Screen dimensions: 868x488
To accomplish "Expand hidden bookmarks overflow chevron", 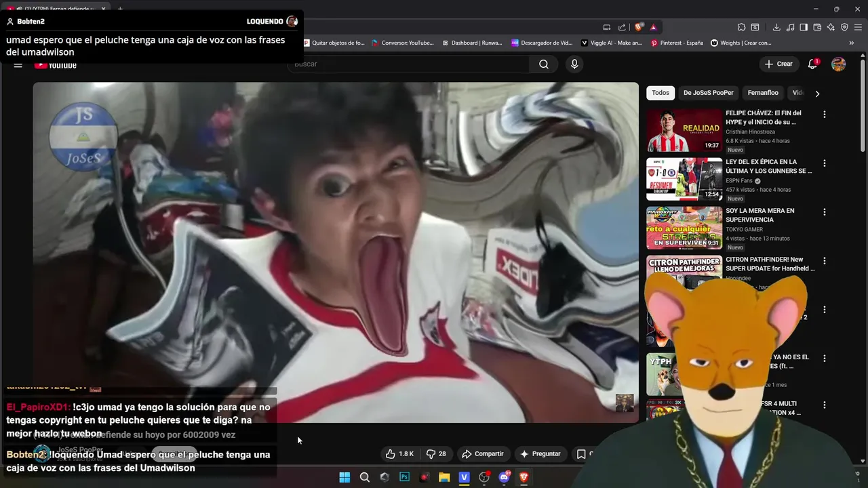I will pos(852,43).
